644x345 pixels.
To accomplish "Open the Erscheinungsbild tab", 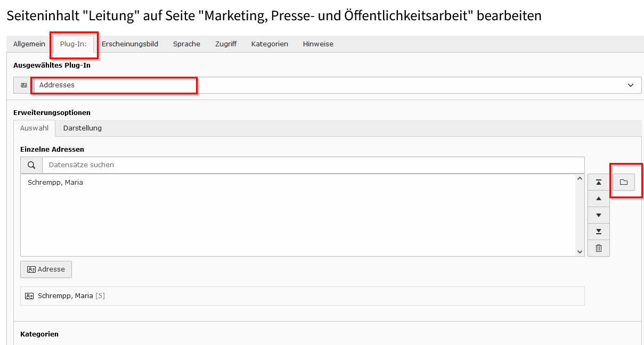I will click(x=130, y=44).
